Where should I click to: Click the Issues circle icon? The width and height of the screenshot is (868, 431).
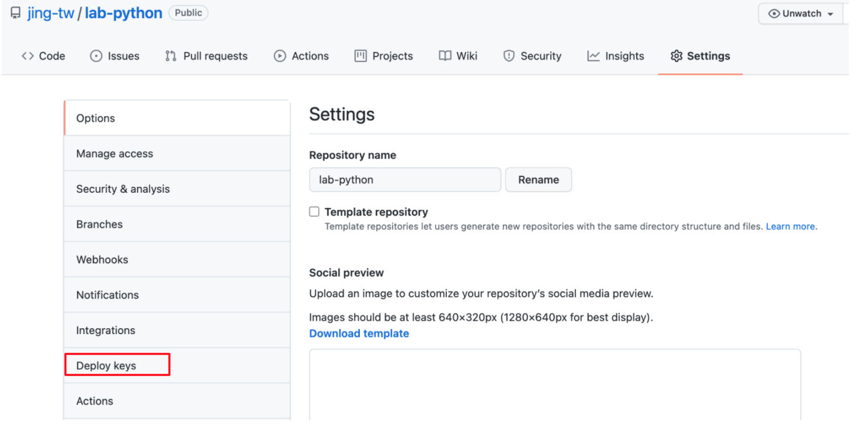(x=96, y=56)
